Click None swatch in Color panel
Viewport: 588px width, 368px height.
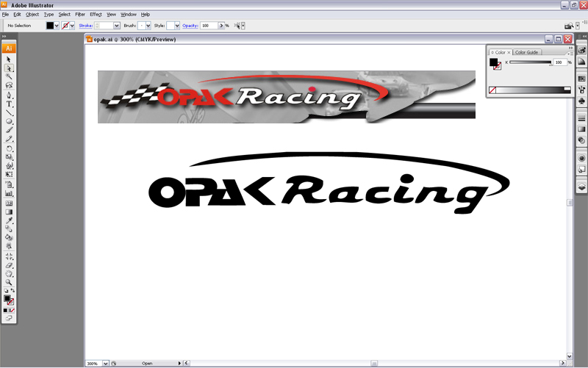tap(492, 90)
